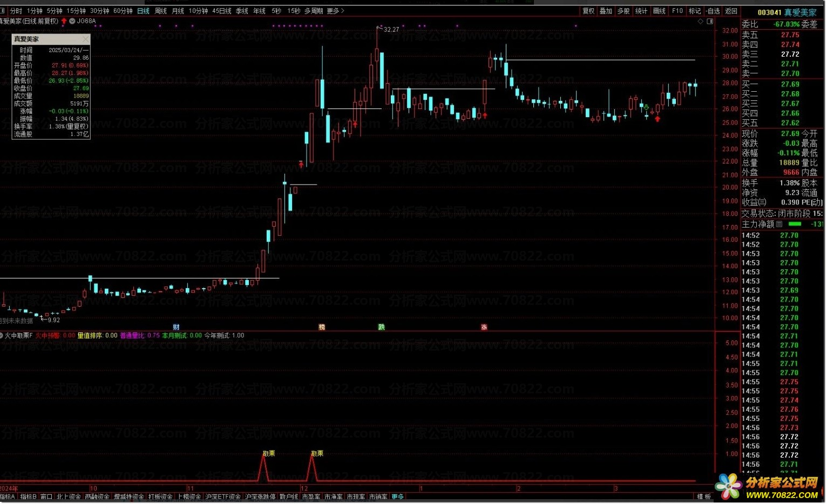The height and width of the screenshot is (504, 827).
Task: Select the 1分钟 period
Action: click(x=35, y=11)
